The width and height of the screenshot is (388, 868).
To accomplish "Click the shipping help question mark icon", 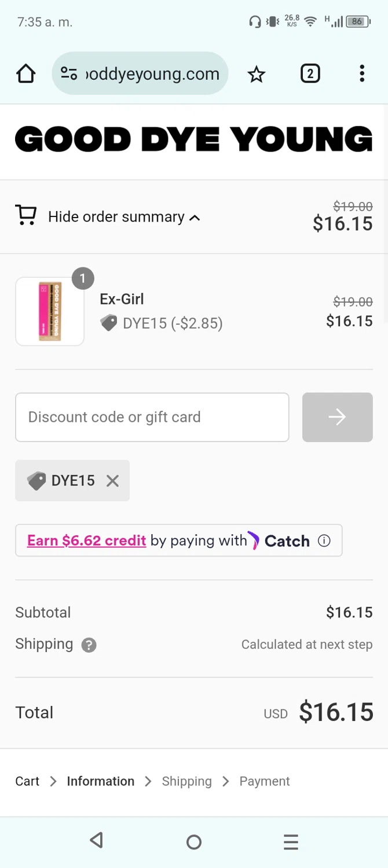I will 89,645.
